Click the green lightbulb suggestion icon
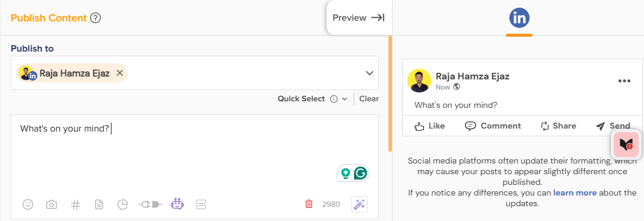This screenshot has width=644, height=221. [x=346, y=174]
